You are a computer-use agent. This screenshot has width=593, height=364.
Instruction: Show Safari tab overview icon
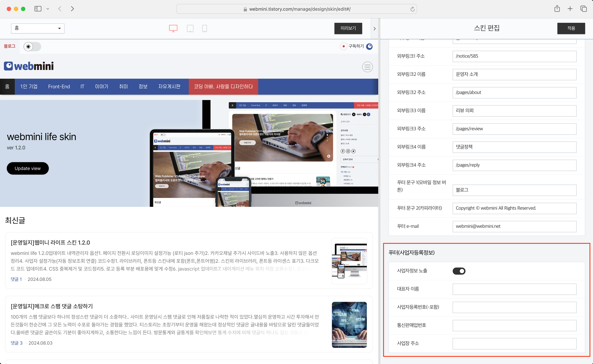(583, 9)
